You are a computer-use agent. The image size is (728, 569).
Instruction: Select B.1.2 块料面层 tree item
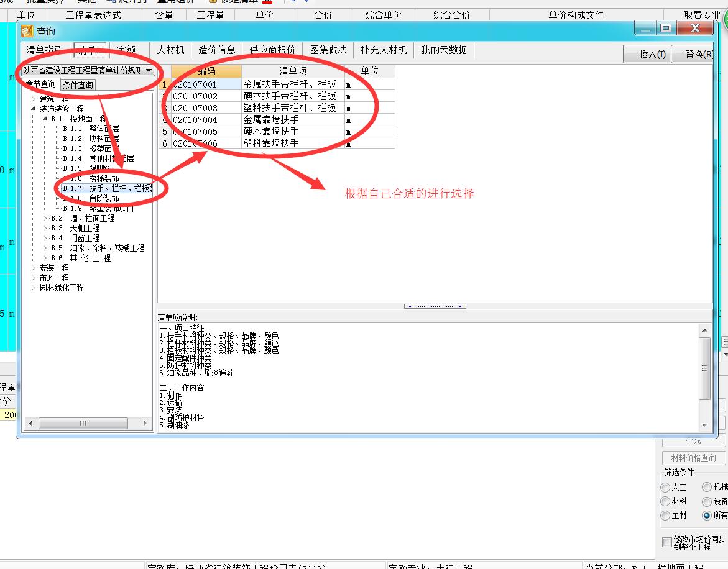pyautogui.click(x=91, y=139)
